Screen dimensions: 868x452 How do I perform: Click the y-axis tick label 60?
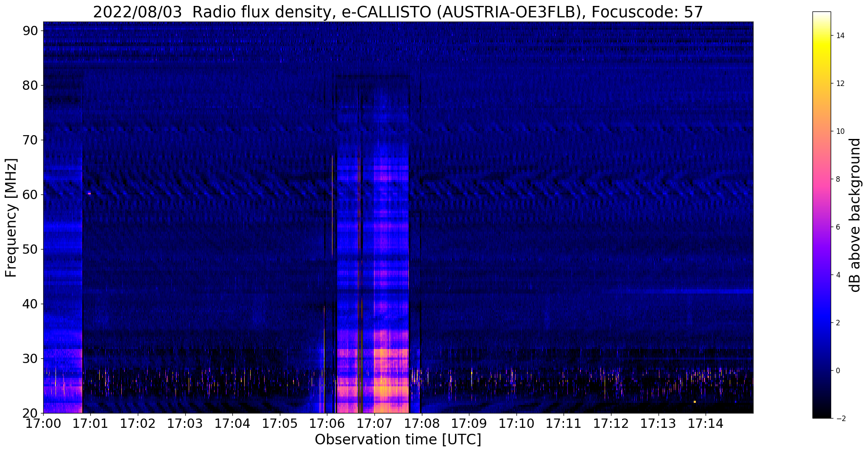(x=31, y=194)
